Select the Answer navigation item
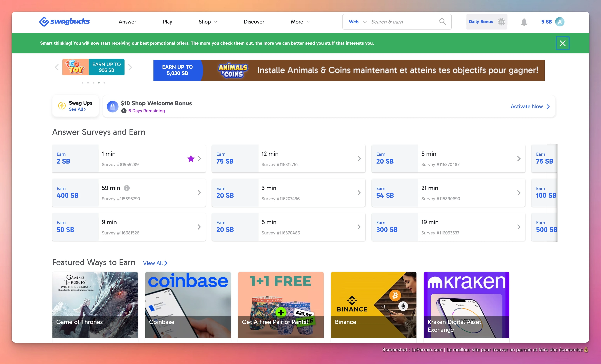 click(x=127, y=22)
